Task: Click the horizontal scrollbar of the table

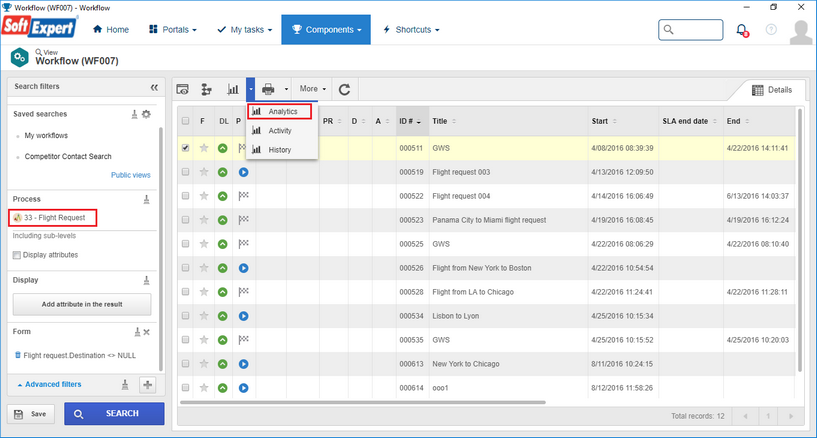Action: tap(363, 403)
